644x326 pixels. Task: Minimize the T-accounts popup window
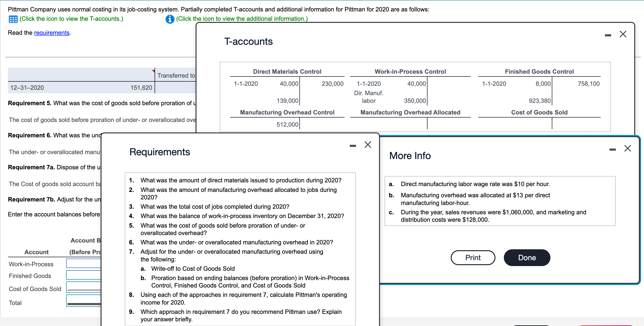(x=608, y=35)
